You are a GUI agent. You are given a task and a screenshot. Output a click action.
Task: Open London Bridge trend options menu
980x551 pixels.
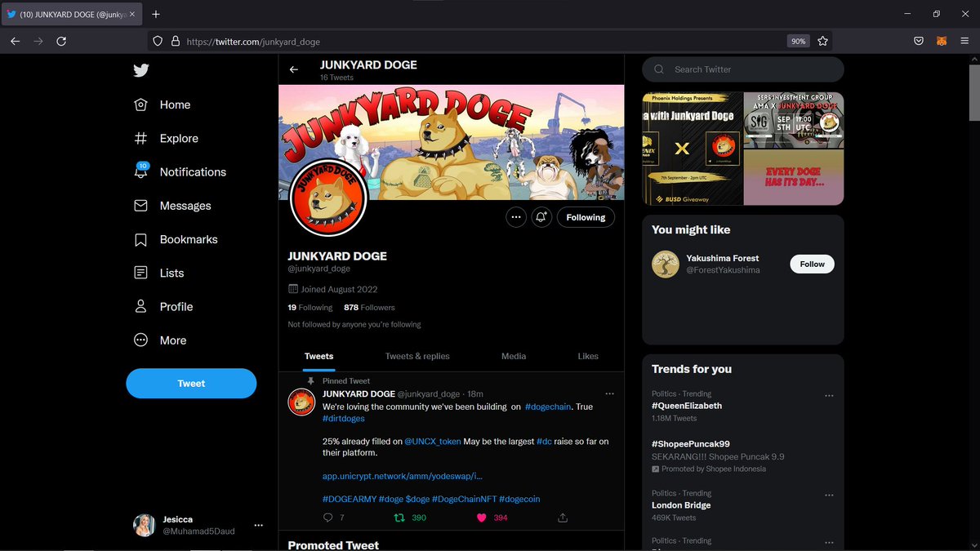pos(829,495)
